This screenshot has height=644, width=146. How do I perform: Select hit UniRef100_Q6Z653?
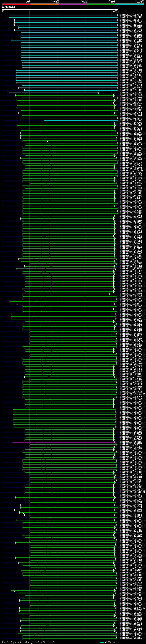pos(131,82)
